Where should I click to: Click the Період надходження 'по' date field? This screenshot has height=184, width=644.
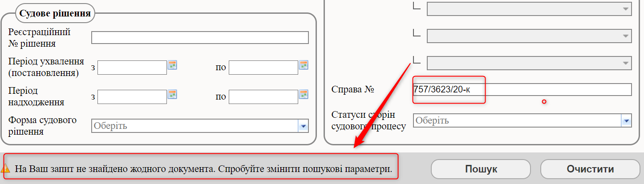pos(263,96)
